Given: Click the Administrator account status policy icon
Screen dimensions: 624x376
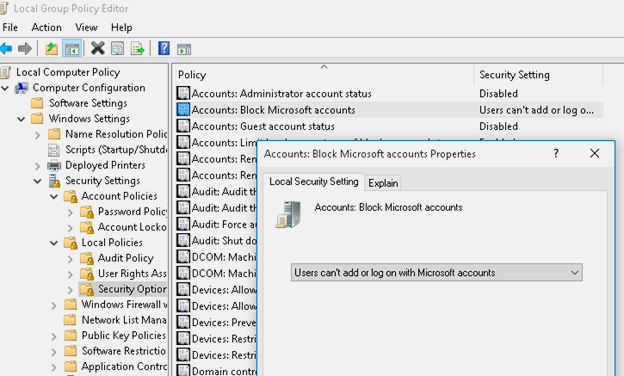Looking at the screenshot, I should [183, 94].
